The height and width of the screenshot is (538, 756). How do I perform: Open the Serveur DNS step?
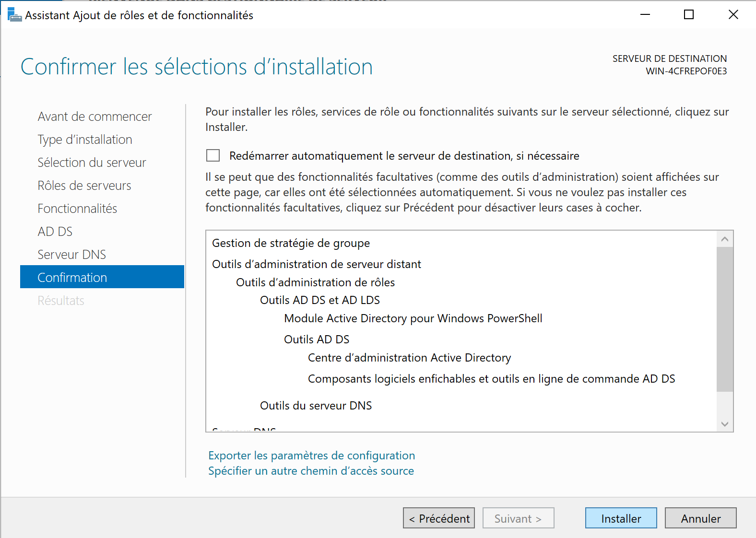coord(72,255)
